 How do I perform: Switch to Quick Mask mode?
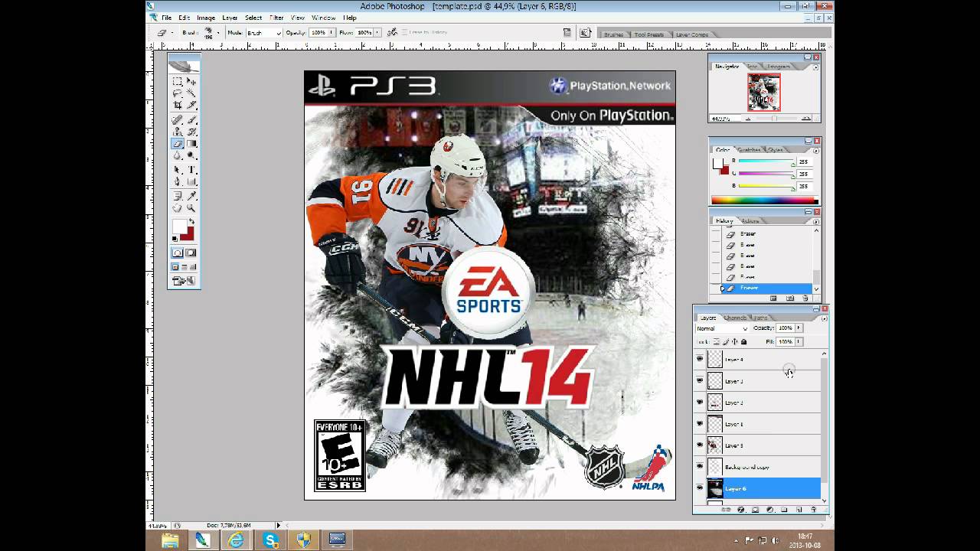click(x=191, y=253)
